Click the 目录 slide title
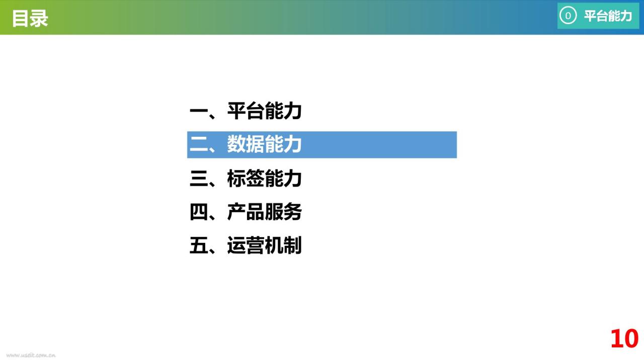Viewport: 644px width, 362px height. point(30,19)
